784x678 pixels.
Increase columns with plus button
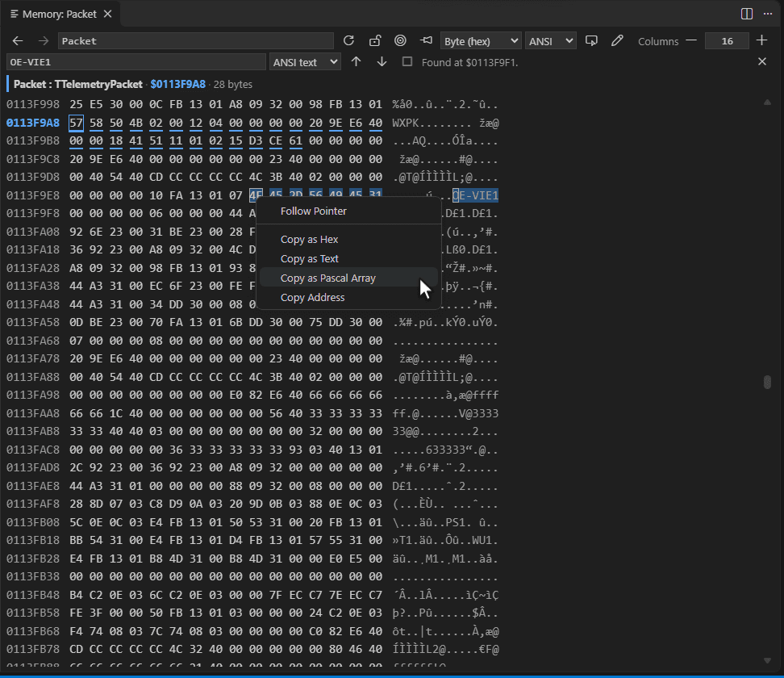pos(761,40)
